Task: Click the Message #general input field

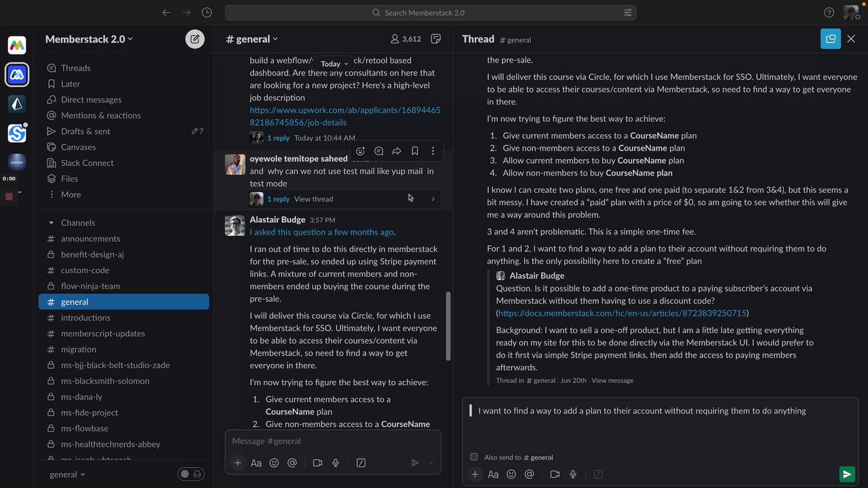Action: 332,441
